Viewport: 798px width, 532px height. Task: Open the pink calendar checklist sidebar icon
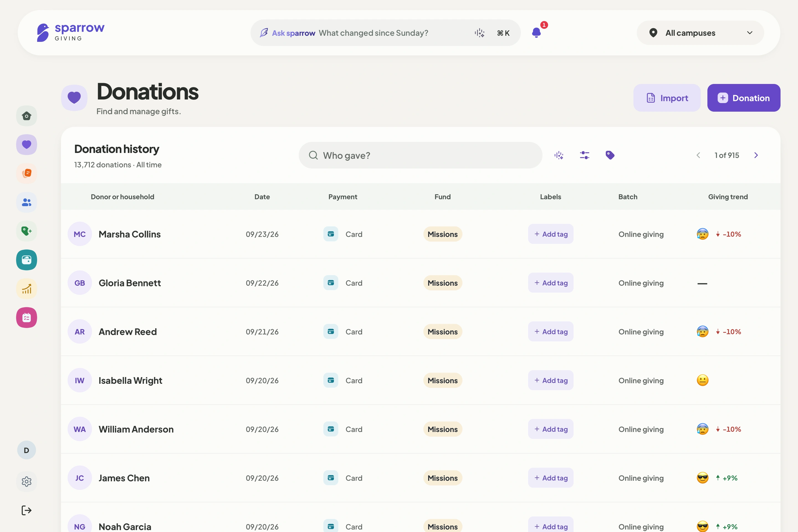[x=27, y=318]
